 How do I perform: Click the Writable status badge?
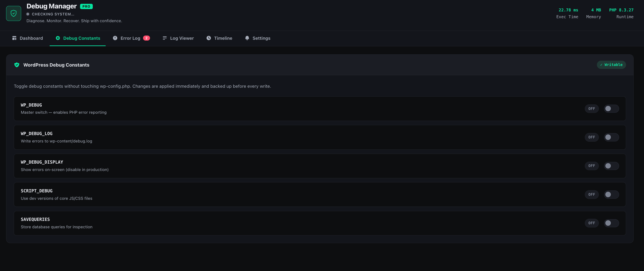[x=611, y=64]
